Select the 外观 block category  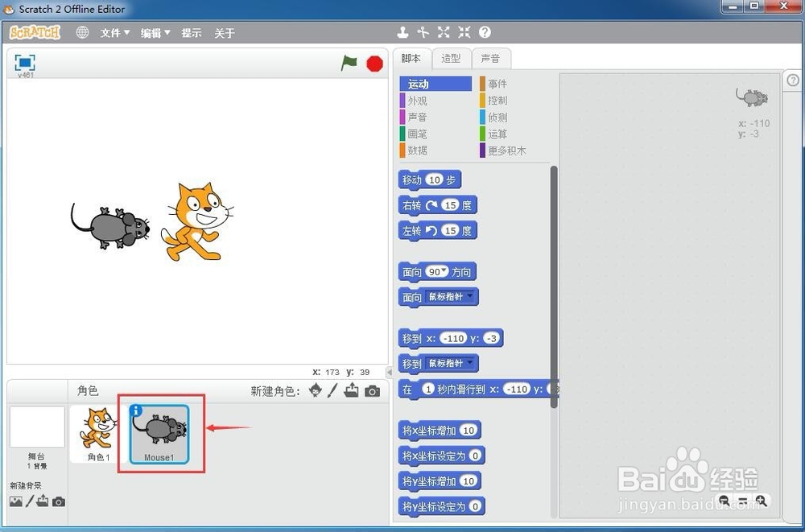(436, 101)
